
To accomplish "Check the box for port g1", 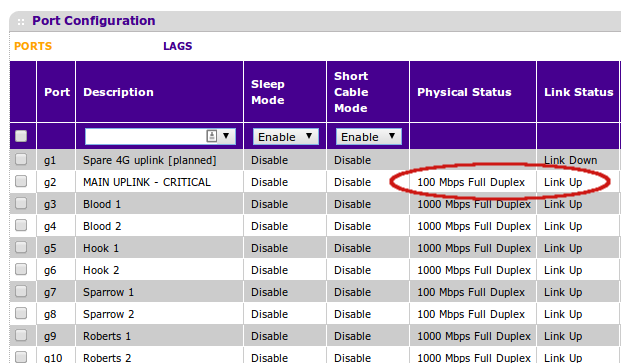I will click(x=21, y=159).
